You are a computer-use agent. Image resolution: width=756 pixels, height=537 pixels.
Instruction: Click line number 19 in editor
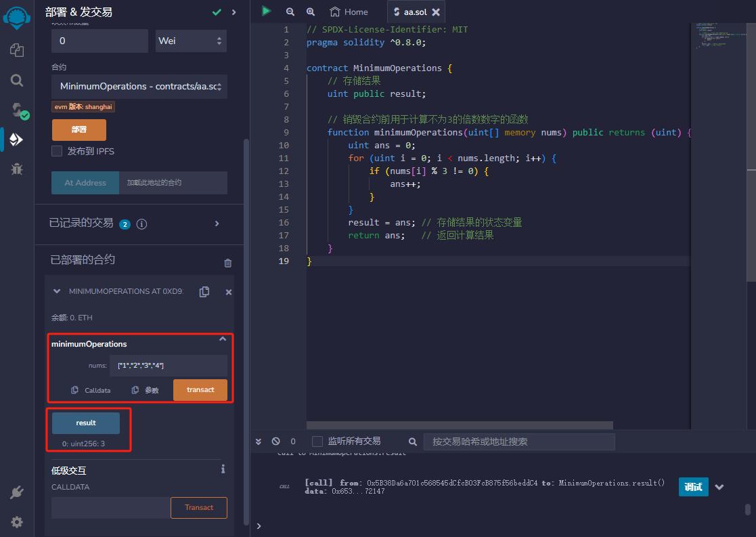[x=284, y=261]
